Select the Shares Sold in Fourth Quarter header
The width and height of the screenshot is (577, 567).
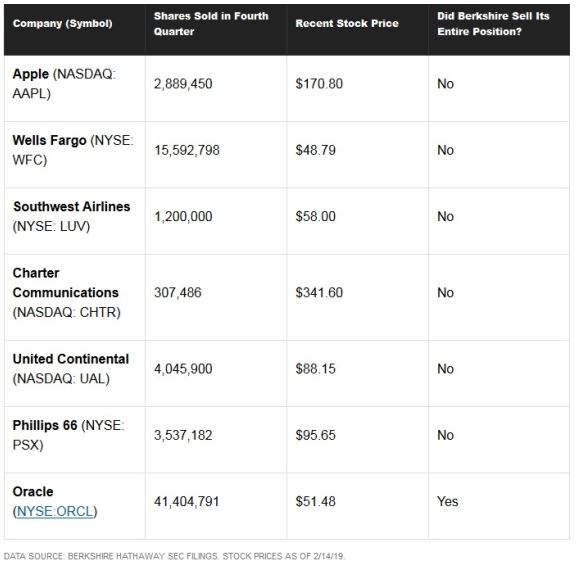click(211, 24)
